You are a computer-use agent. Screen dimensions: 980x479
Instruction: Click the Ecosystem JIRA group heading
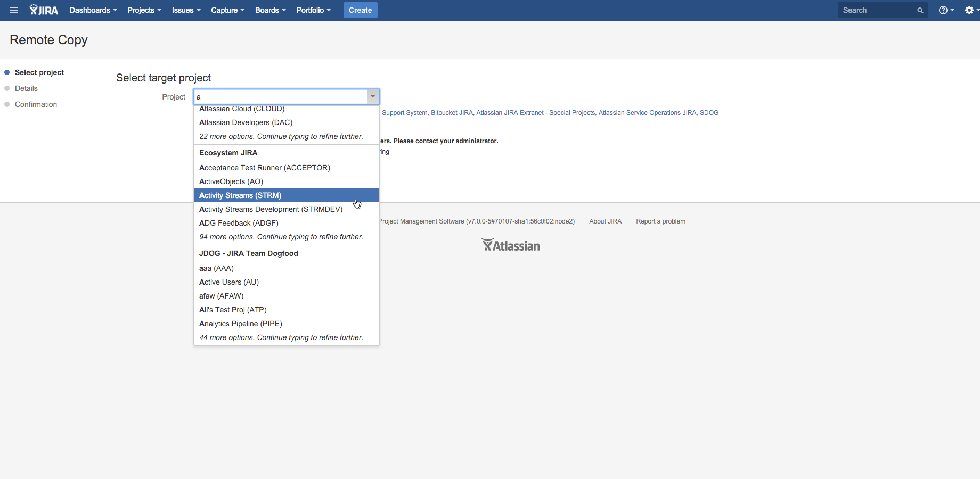[228, 153]
